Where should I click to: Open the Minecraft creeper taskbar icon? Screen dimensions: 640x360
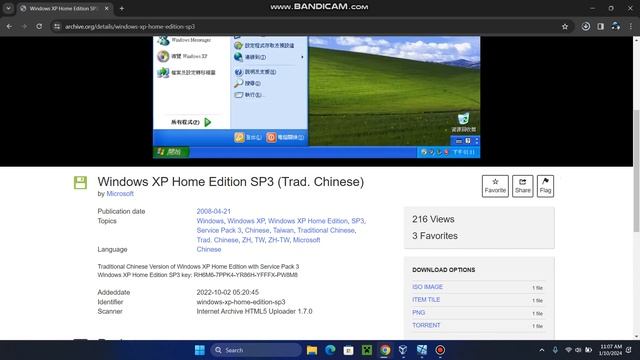click(x=367, y=350)
